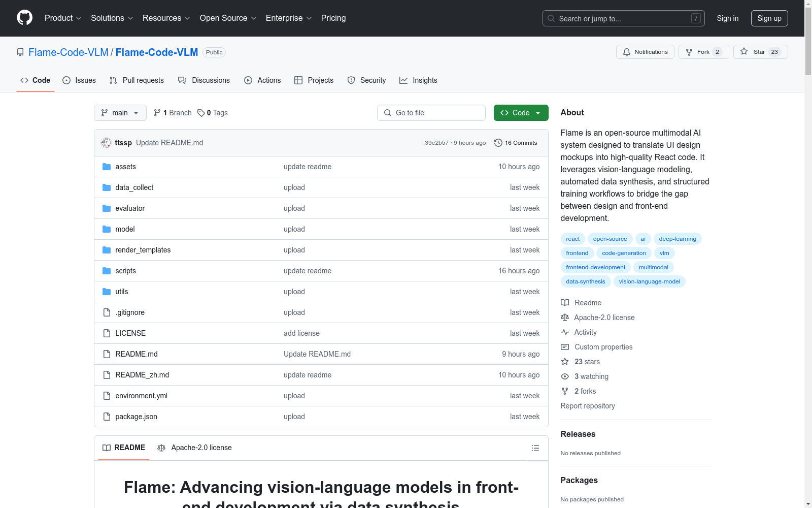Image resolution: width=812 pixels, height=508 pixels.
Task: Open the Security tab
Action: 366,80
